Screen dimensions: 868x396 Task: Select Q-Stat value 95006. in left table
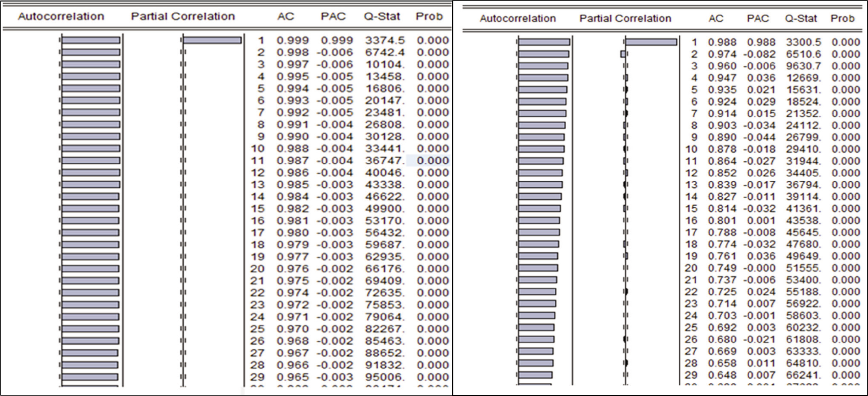click(385, 377)
